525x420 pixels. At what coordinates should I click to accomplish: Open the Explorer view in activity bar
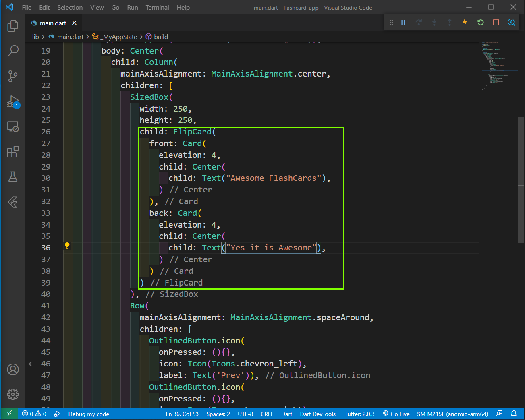(13, 26)
